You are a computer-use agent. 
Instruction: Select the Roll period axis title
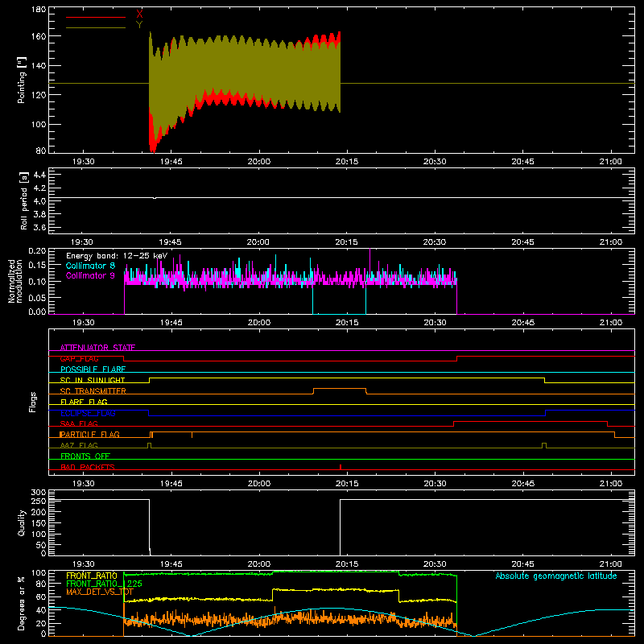pos(23,200)
